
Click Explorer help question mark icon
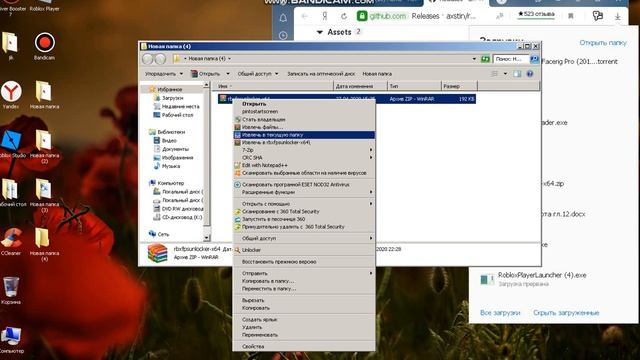click(x=530, y=74)
